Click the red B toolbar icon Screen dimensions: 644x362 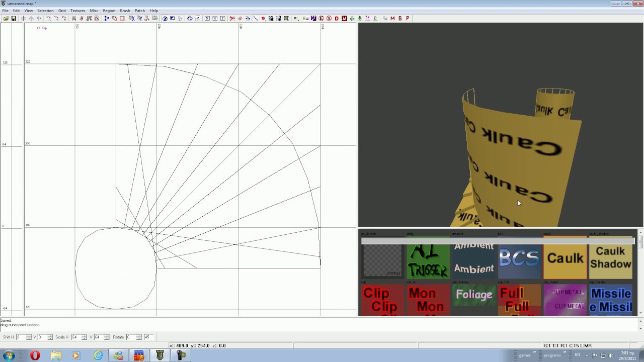pyautogui.click(x=400, y=19)
